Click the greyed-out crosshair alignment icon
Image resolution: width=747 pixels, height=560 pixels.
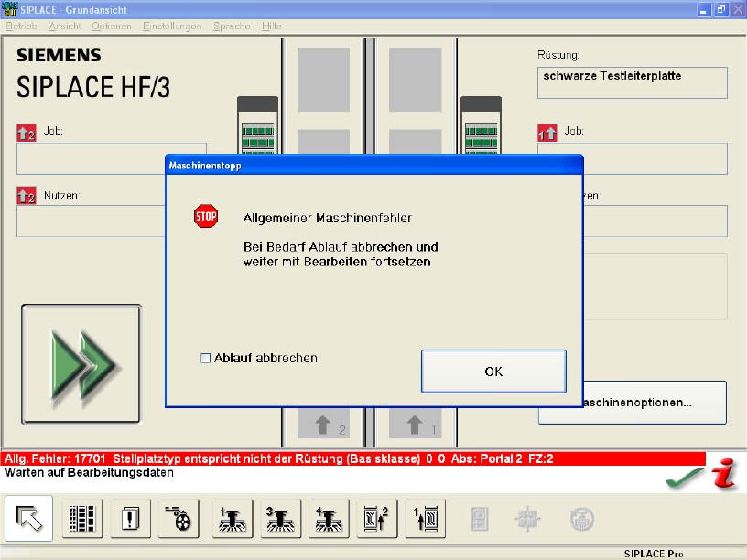pos(528,519)
